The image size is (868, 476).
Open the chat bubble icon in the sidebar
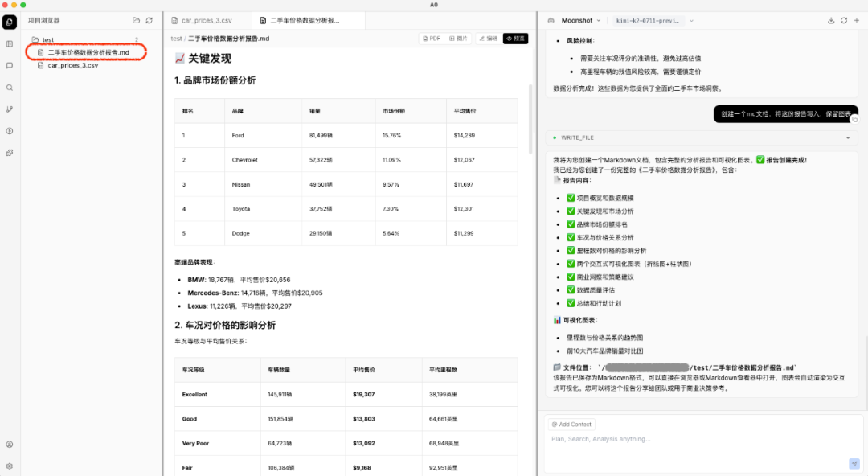(x=10, y=65)
